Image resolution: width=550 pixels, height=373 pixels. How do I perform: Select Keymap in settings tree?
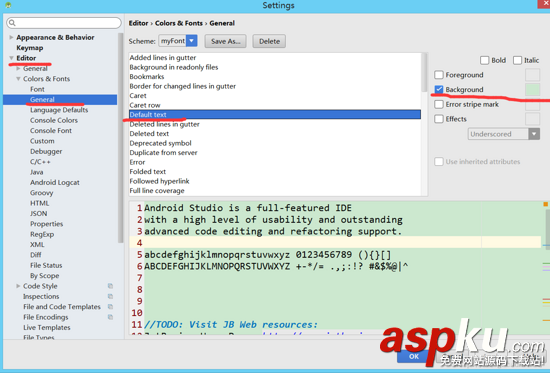click(x=30, y=48)
